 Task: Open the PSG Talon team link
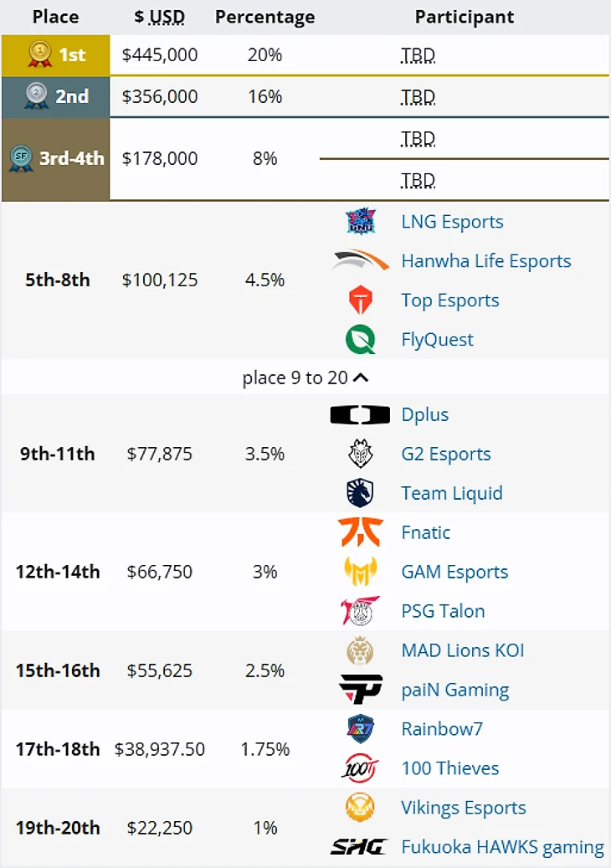coord(443,612)
